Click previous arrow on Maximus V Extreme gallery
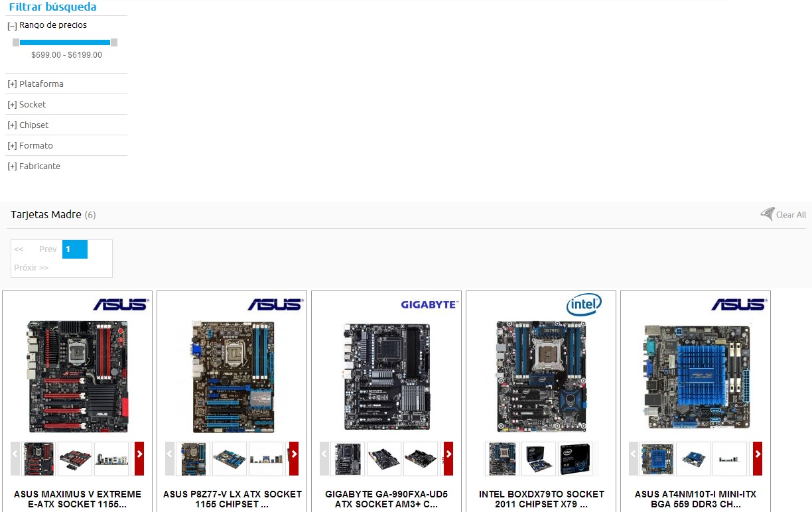Viewport: 812px width, 512px height. 15,458
